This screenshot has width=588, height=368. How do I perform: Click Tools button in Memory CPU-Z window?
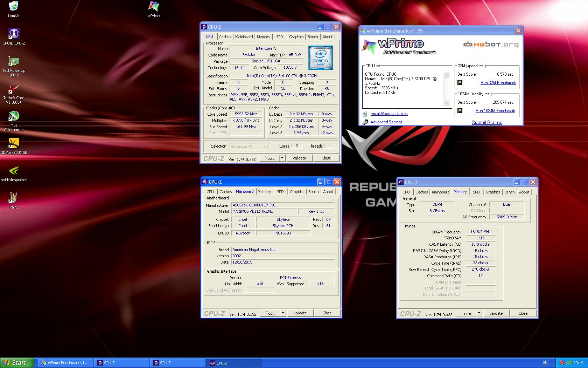point(466,313)
